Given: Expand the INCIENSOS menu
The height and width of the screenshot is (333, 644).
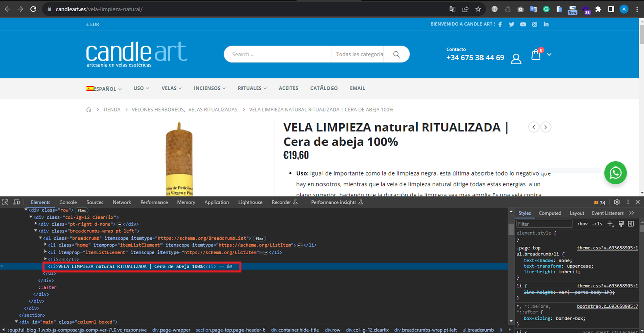Looking at the screenshot, I should [x=210, y=88].
